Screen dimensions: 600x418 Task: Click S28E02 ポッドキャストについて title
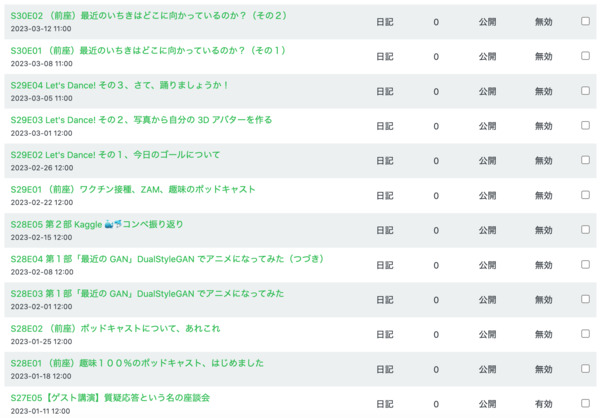click(115, 328)
